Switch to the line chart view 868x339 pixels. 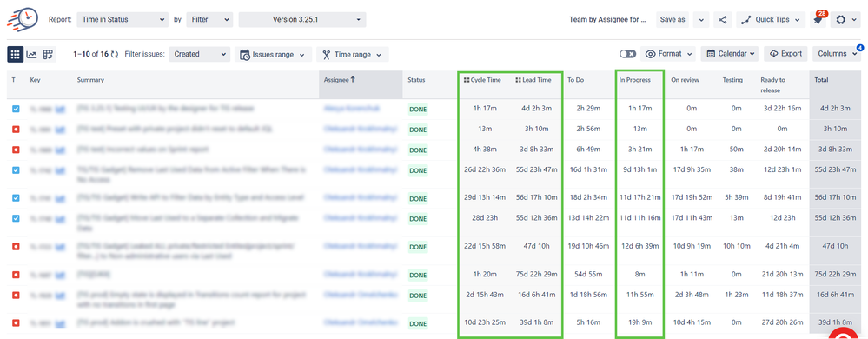pos(31,54)
